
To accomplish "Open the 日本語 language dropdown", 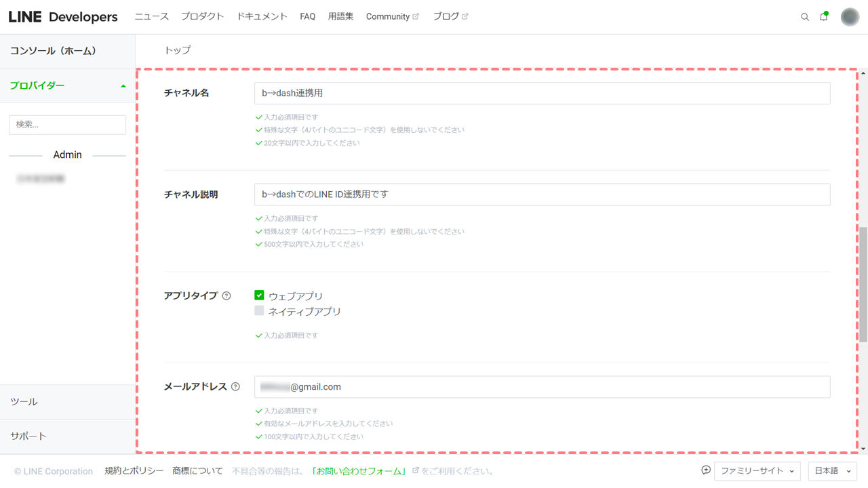I will (x=833, y=470).
